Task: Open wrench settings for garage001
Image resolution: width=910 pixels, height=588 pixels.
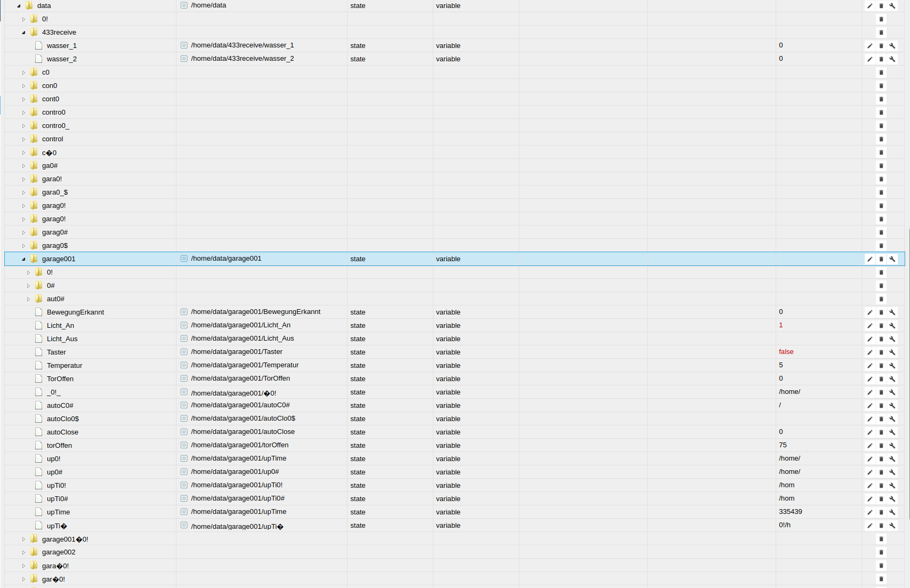Action: (x=892, y=259)
